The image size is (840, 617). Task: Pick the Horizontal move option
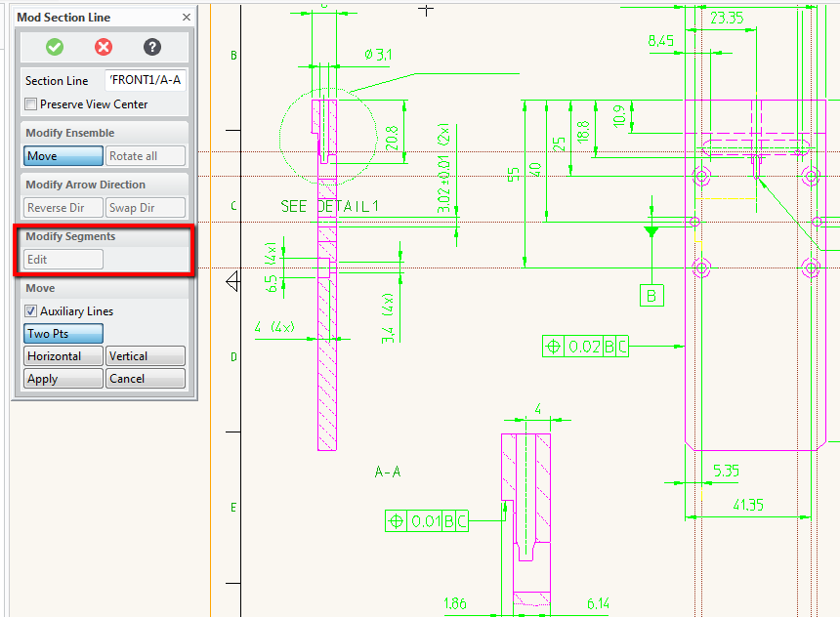(x=63, y=356)
